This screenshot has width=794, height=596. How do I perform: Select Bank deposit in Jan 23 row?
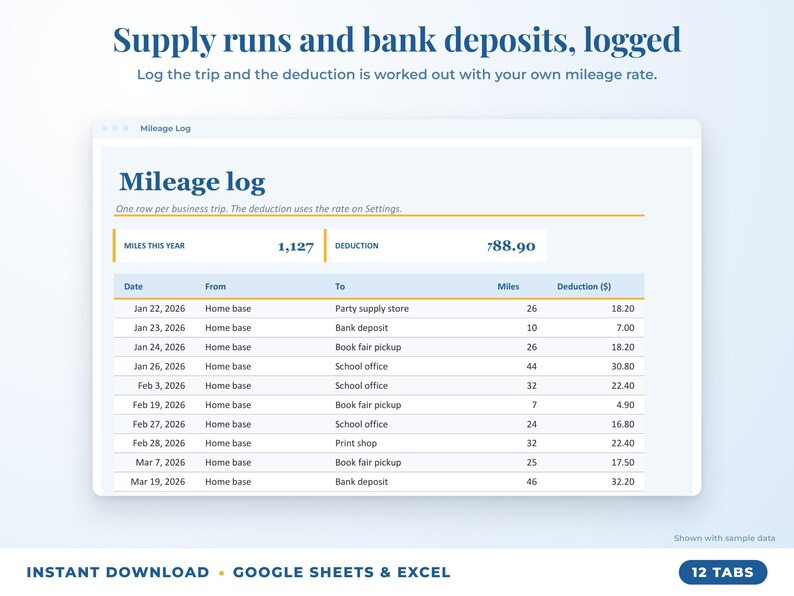[x=362, y=328]
